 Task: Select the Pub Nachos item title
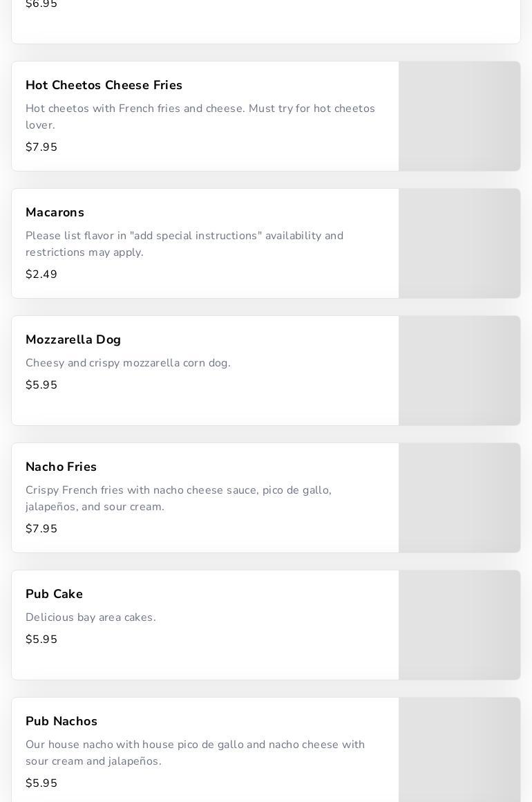[61, 721]
